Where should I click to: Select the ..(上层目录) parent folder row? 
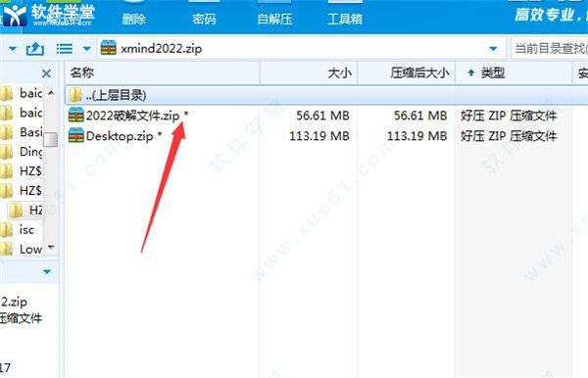326,95
